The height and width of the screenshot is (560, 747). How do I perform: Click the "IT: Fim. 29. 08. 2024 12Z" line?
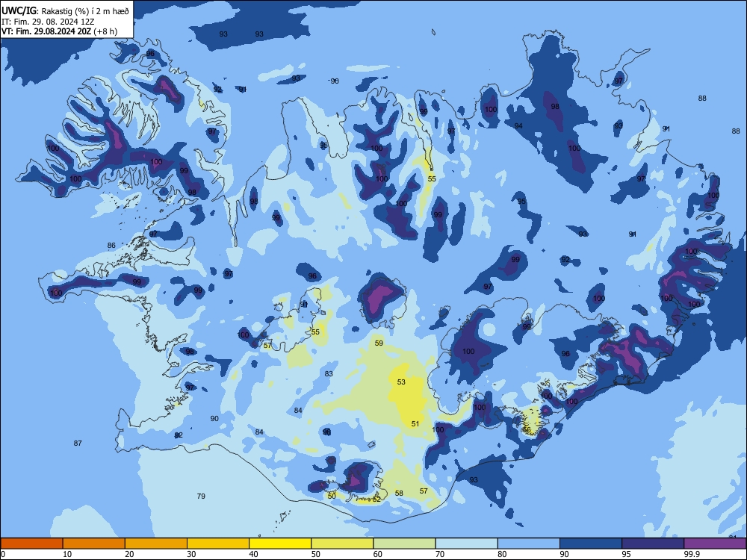pos(48,22)
